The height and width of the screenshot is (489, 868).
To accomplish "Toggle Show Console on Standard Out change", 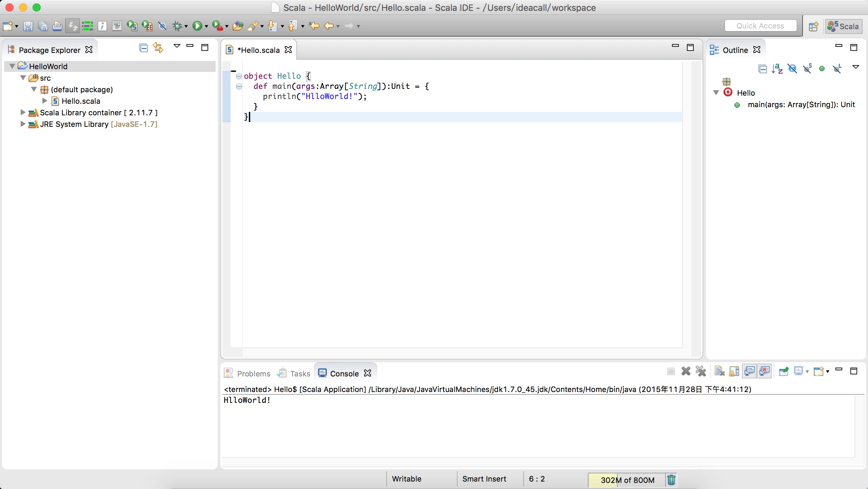I will [x=749, y=372].
